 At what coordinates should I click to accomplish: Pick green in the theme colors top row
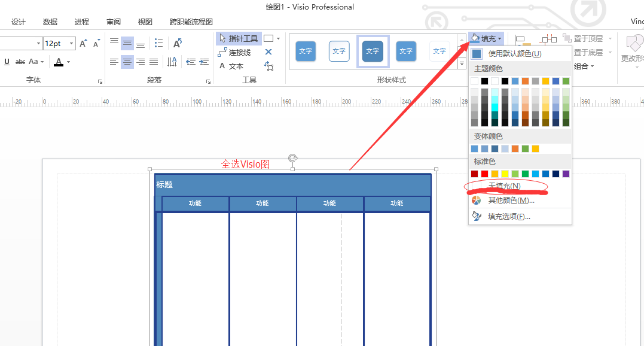click(x=566, y=81)
